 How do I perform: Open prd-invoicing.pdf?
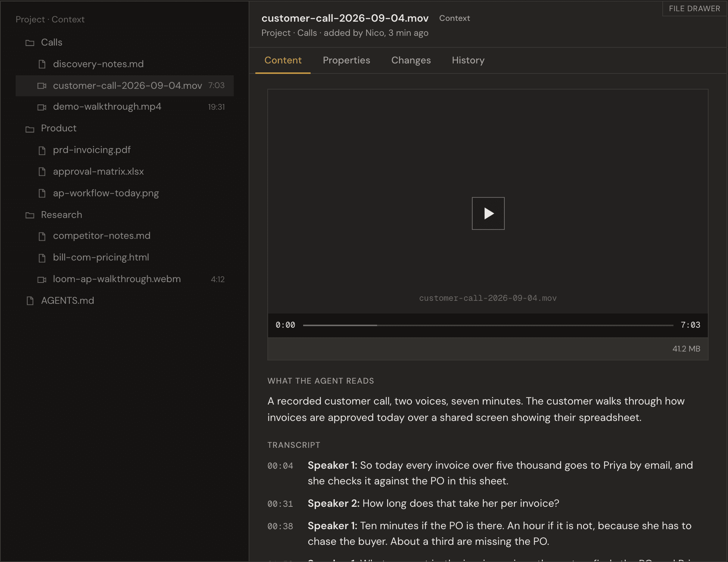pos(125,150)
